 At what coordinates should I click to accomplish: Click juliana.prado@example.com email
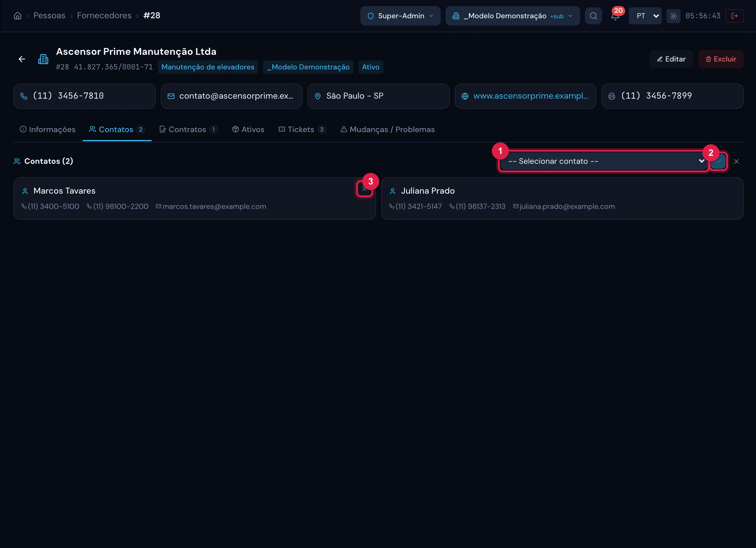[x=567, y=206]
